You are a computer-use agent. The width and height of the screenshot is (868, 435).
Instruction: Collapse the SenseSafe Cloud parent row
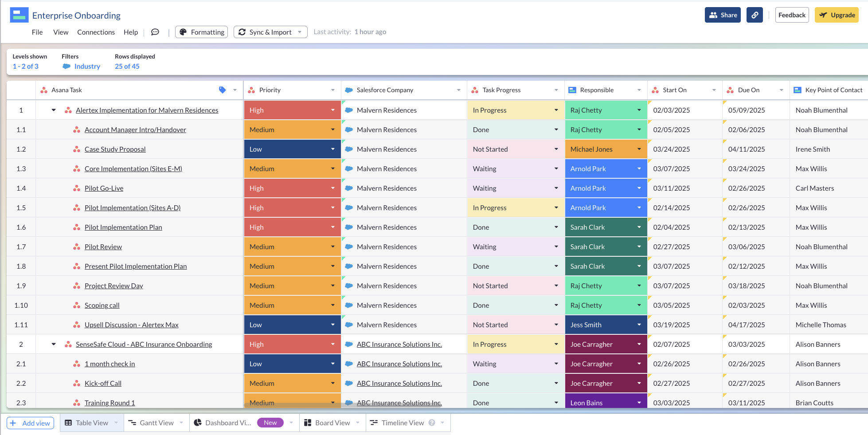(54, 345)
